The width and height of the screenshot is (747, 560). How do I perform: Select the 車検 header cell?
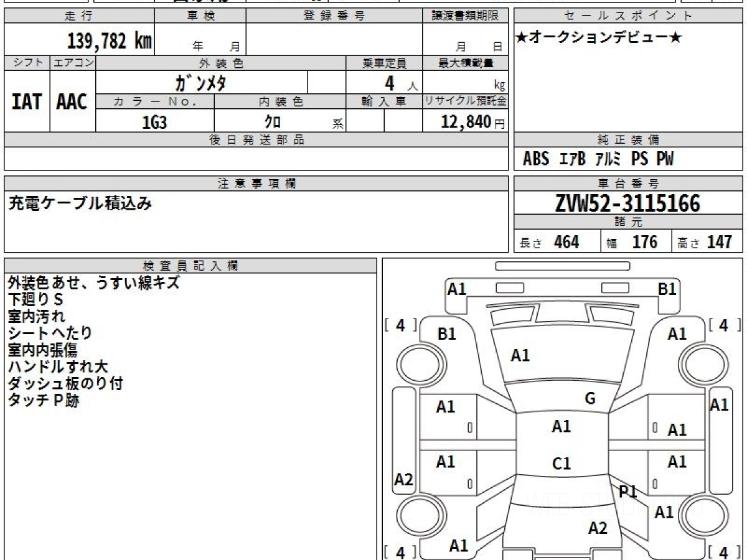[200, 16]
